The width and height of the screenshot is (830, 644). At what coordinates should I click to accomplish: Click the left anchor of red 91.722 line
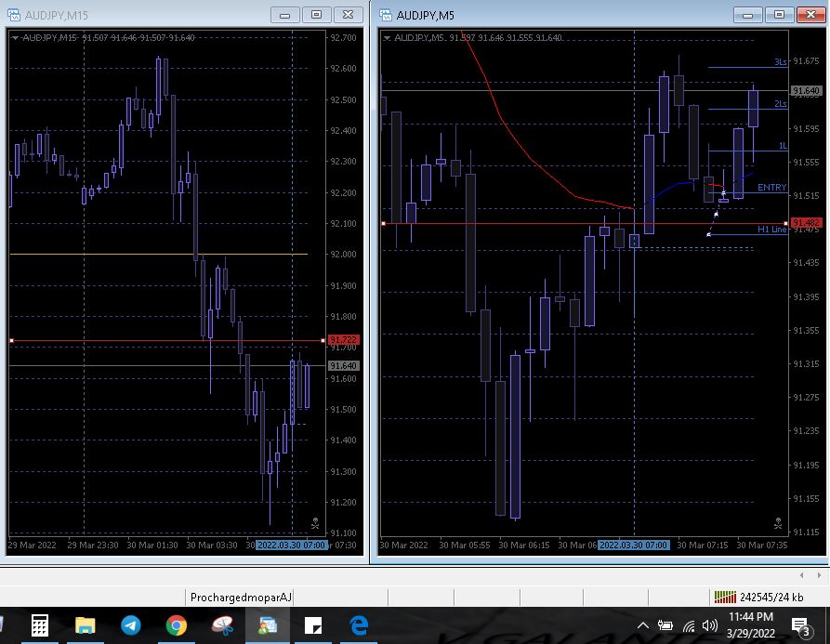click(x=12, y=341)
